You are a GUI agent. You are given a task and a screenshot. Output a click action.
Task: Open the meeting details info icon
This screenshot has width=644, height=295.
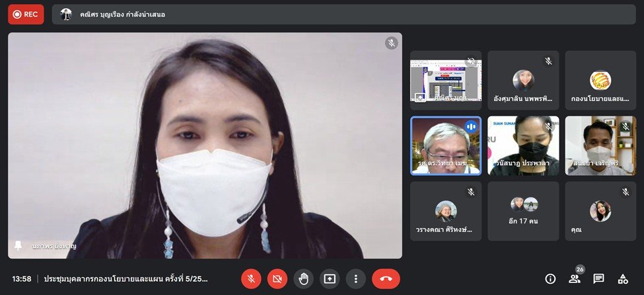click(550, 278)
